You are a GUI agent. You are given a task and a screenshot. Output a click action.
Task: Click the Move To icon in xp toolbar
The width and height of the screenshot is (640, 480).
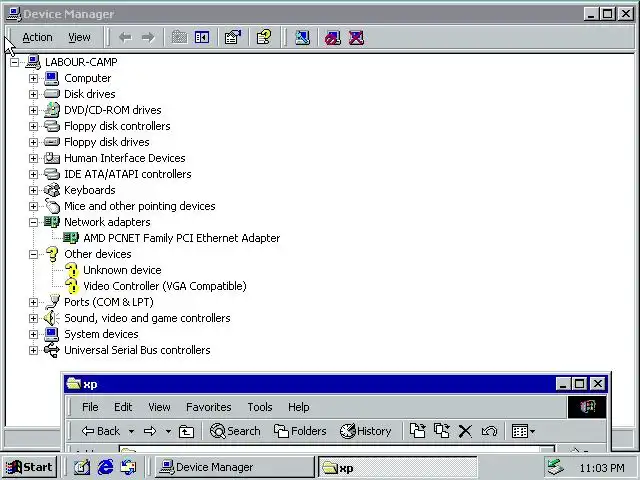(418, 431)
